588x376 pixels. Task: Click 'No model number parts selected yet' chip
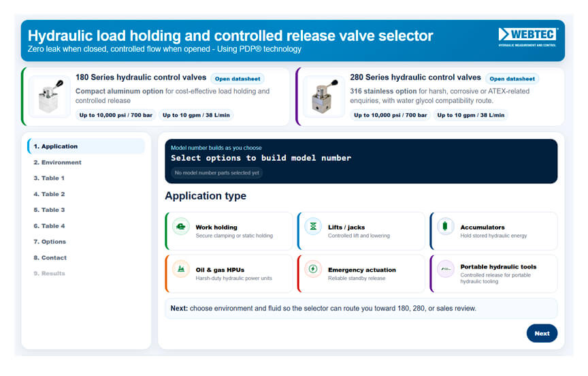coord(216,173)
